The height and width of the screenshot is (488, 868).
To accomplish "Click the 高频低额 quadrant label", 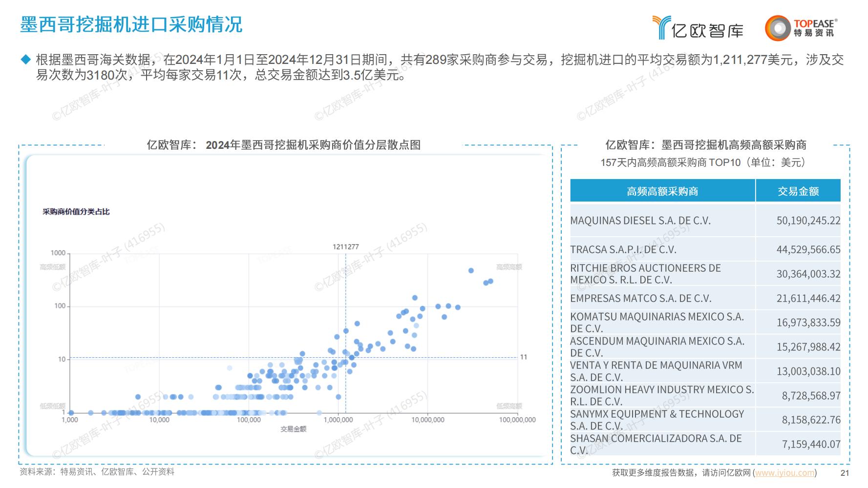I will [x=52, y=267].
